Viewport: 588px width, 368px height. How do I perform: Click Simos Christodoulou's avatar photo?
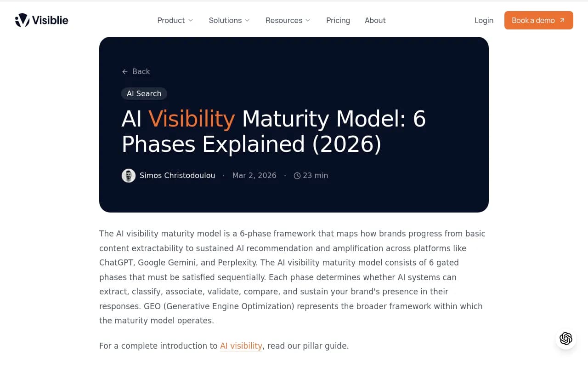click(129, 175)
